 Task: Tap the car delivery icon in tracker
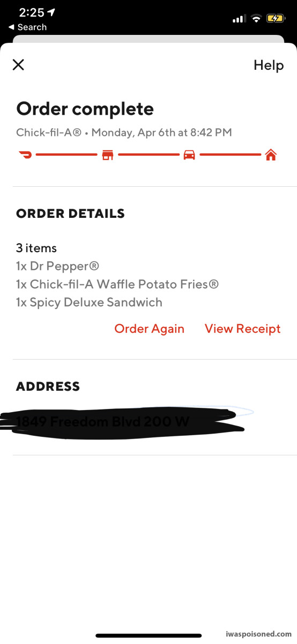(x=189, y=155)
